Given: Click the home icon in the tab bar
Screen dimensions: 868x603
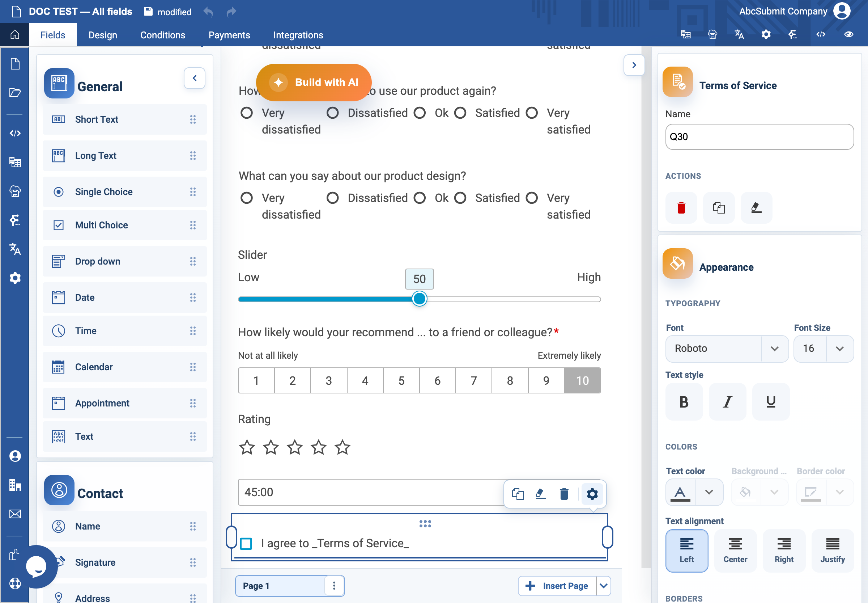Looking at the screenshot, I should pos(14,35).
